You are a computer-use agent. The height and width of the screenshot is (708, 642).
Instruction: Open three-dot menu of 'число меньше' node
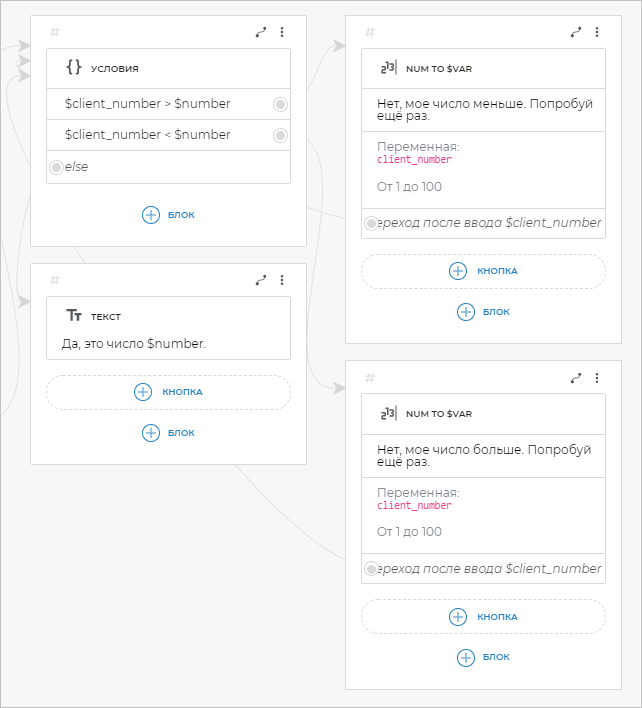click(x=597, y=32)
